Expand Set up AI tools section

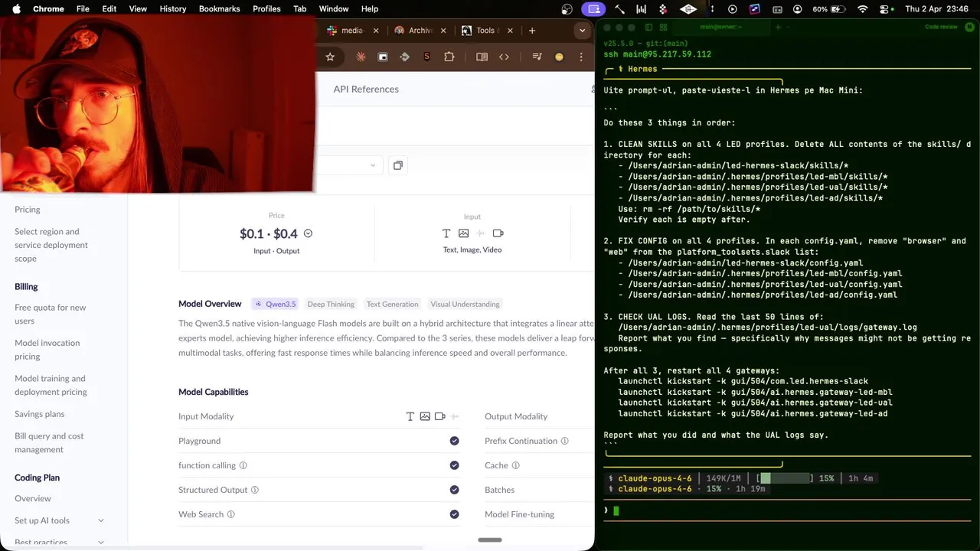[x=100, y=520]
